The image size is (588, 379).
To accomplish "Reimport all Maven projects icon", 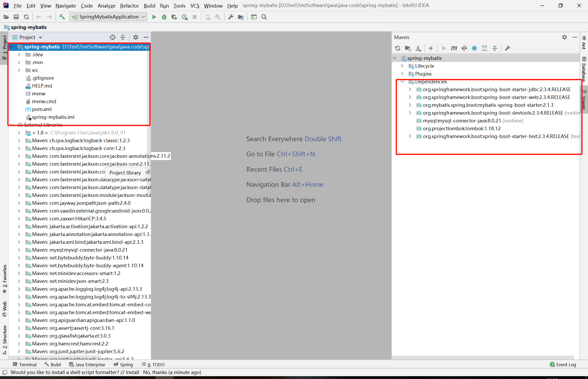I will (x=397, y=48).
